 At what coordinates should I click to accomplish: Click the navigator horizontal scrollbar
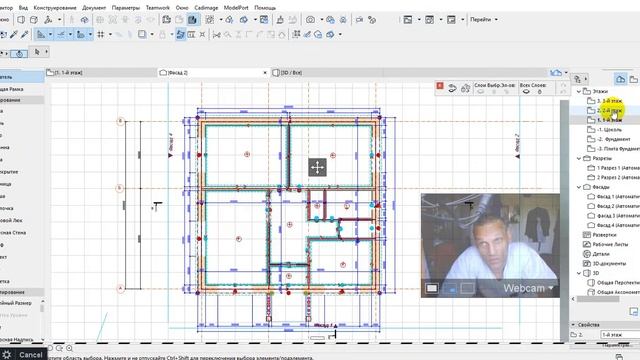[x=597, y=299]
